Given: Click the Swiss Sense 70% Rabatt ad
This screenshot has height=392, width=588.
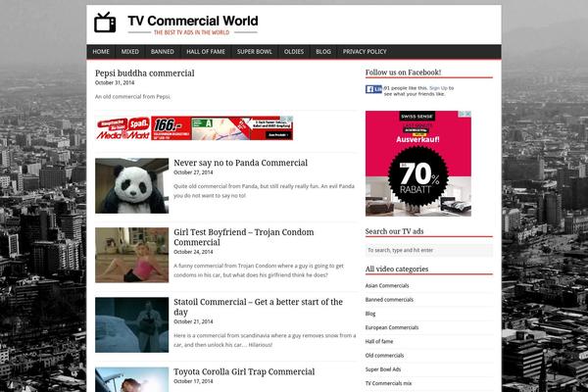Looking at the screenshot, I should point(418,164).
